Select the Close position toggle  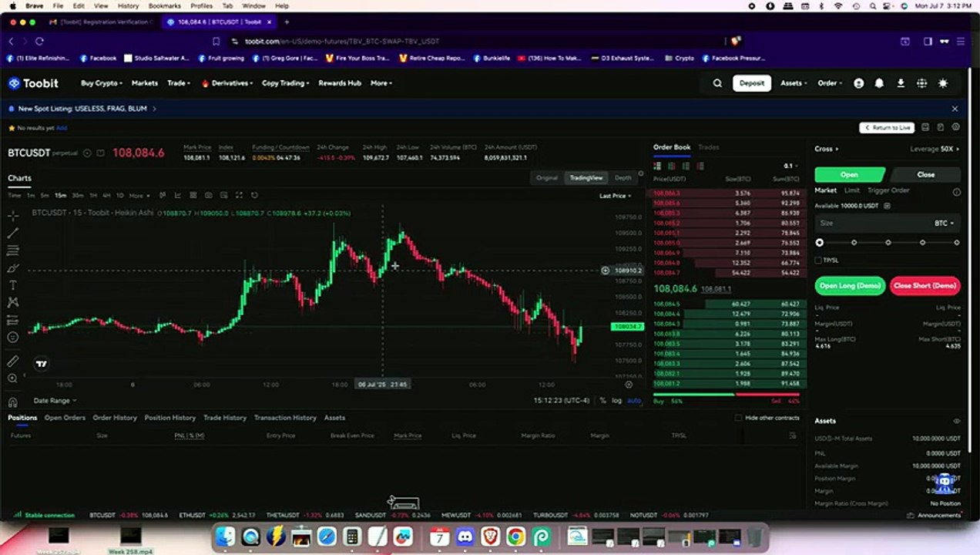pyautogui.click(x=925, y=174)
